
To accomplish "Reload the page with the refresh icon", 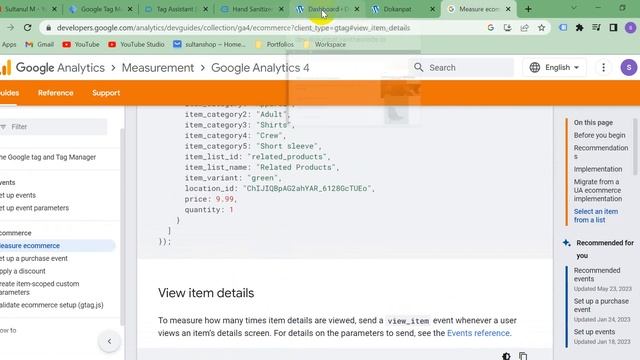I will pos(27,28).
